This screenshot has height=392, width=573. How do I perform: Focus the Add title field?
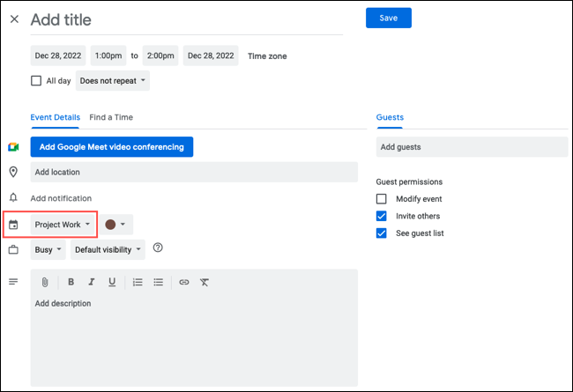pos(187,20)
